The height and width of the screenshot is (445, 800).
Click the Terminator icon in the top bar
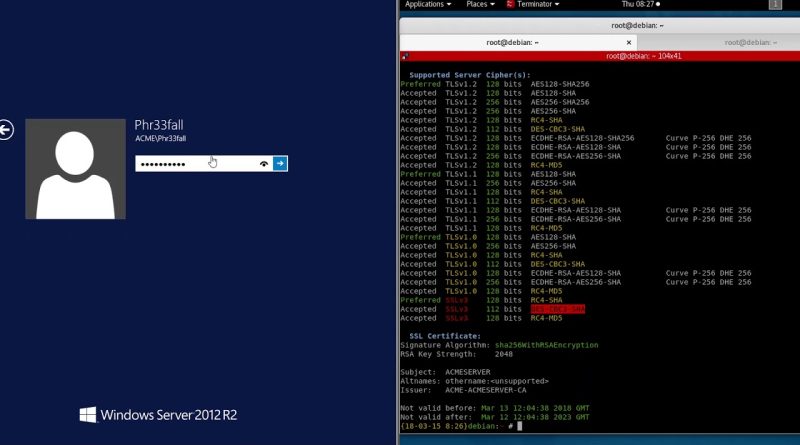(x=510, y=4)
